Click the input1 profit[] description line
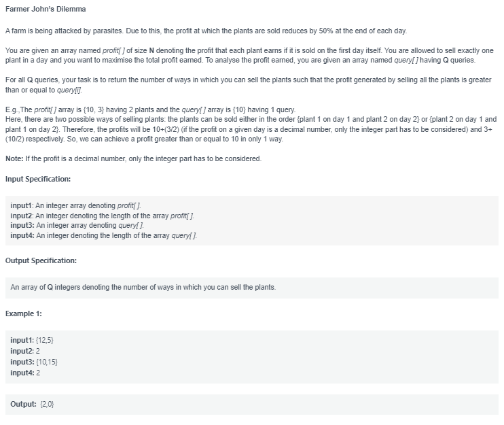The width and height of the screenshot is (504, 425). tap(76, 205)
